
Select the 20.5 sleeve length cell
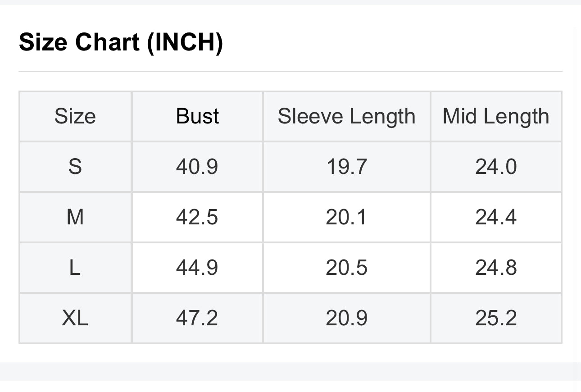[346, 268]
